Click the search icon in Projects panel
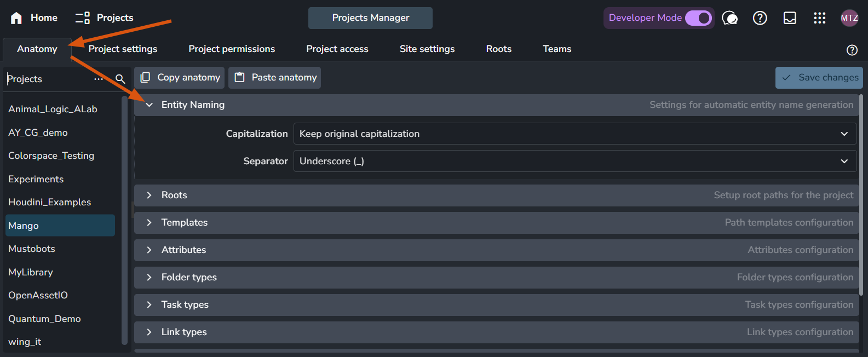This screenshot has width=868, height=357. [120, 79]
